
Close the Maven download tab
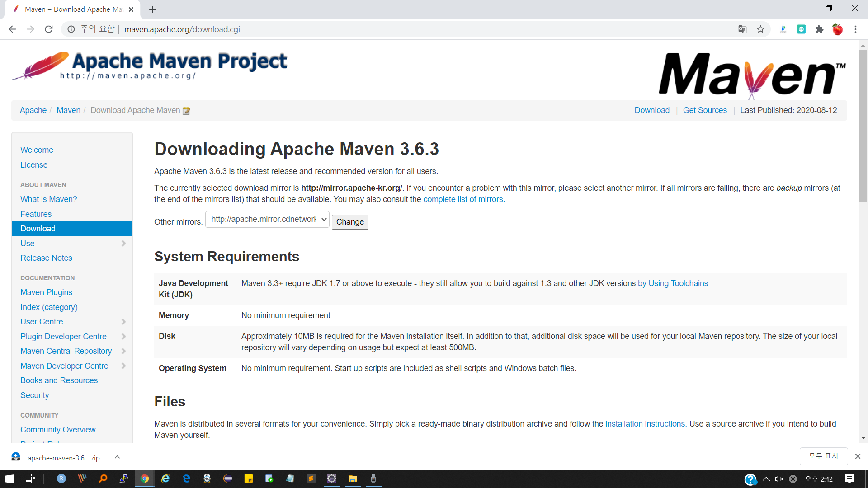click(x=131, y=9)
